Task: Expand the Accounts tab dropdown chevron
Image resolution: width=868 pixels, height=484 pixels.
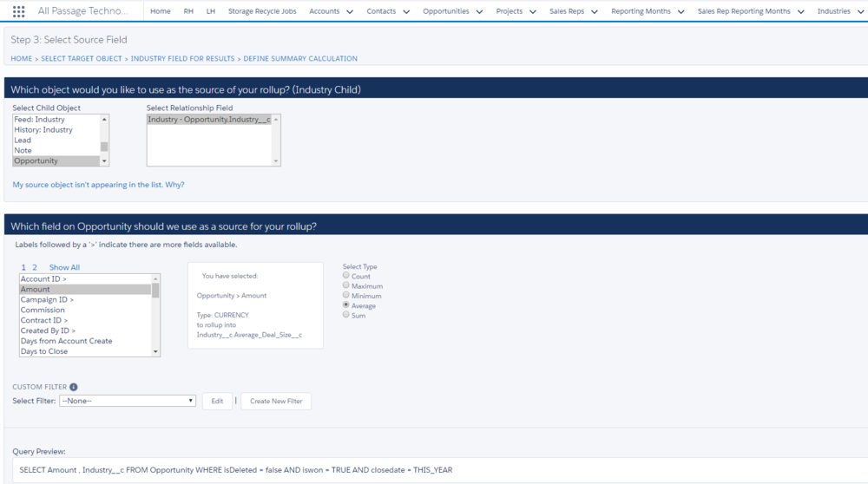Action: [350, 11]
